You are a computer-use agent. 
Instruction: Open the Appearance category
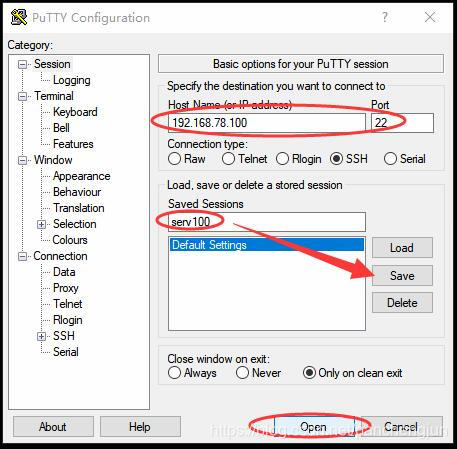(82, 176)
